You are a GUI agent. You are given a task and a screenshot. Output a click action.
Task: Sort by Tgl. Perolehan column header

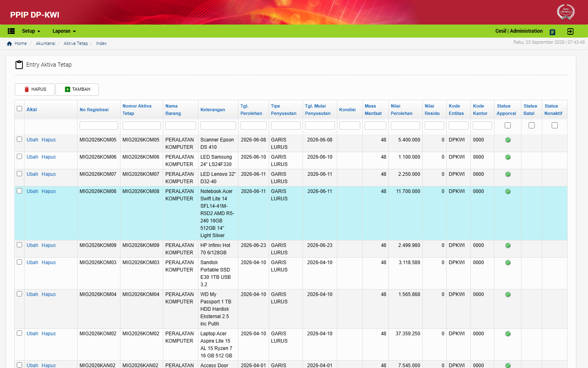[251, 110]
